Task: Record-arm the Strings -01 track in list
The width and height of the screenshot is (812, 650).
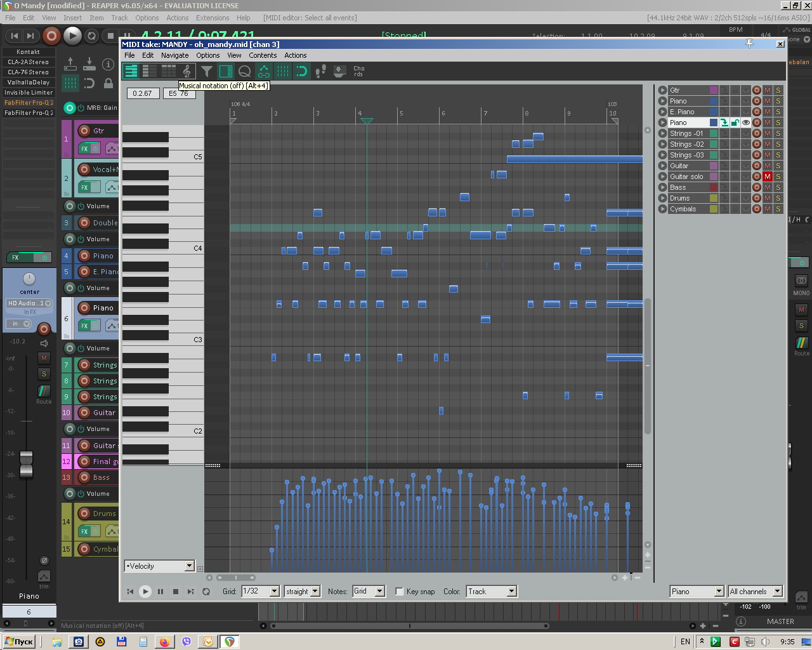Action: coord(756,133)
